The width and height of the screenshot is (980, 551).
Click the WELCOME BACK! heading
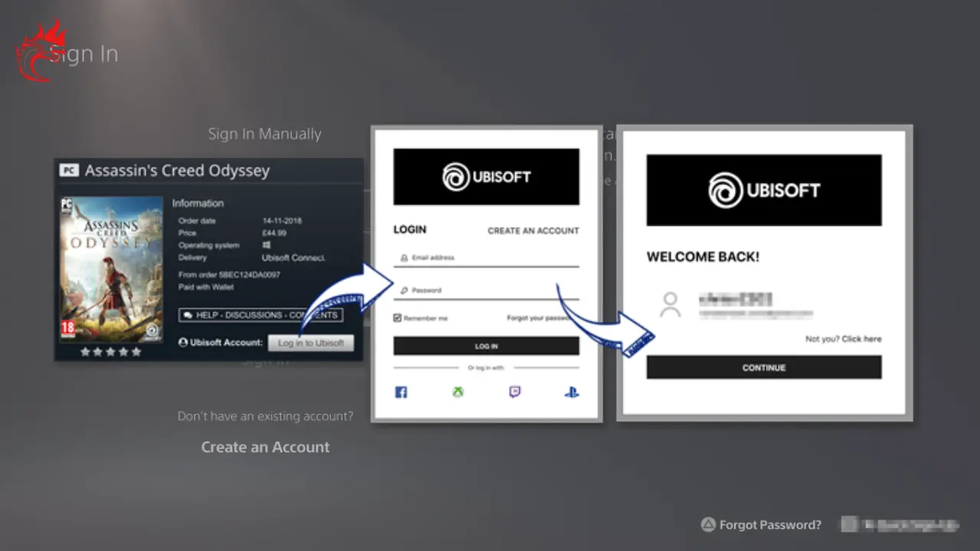click(703, 257)
